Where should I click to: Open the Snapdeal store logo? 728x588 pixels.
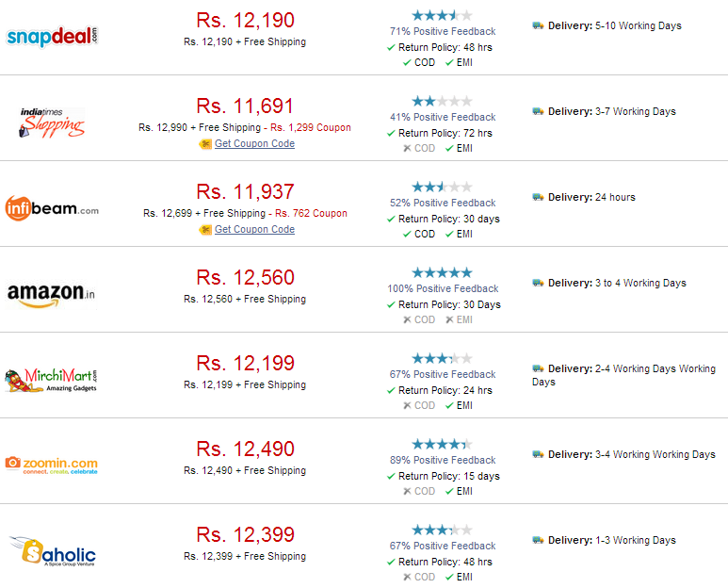52,37
